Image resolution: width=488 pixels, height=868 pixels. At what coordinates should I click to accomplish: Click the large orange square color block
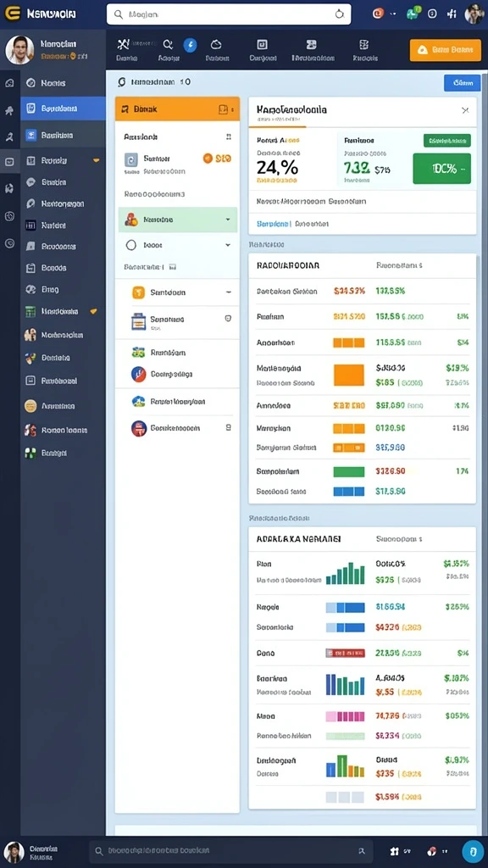pyautogui.click(x=349, y=375)
